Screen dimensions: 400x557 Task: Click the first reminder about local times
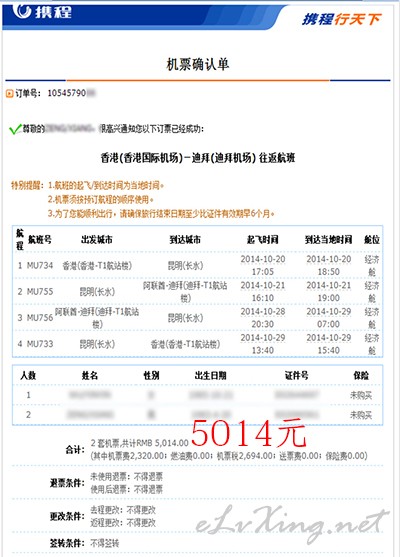point(106,185)
